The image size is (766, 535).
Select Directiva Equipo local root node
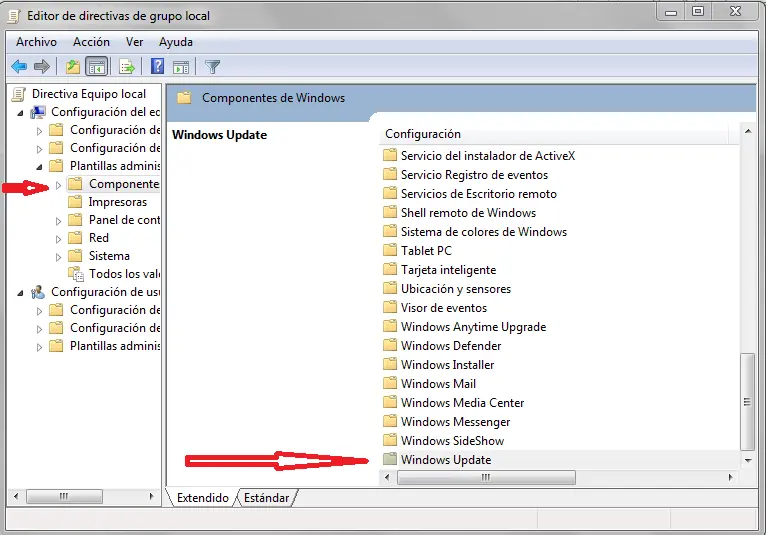click(89, 94)
